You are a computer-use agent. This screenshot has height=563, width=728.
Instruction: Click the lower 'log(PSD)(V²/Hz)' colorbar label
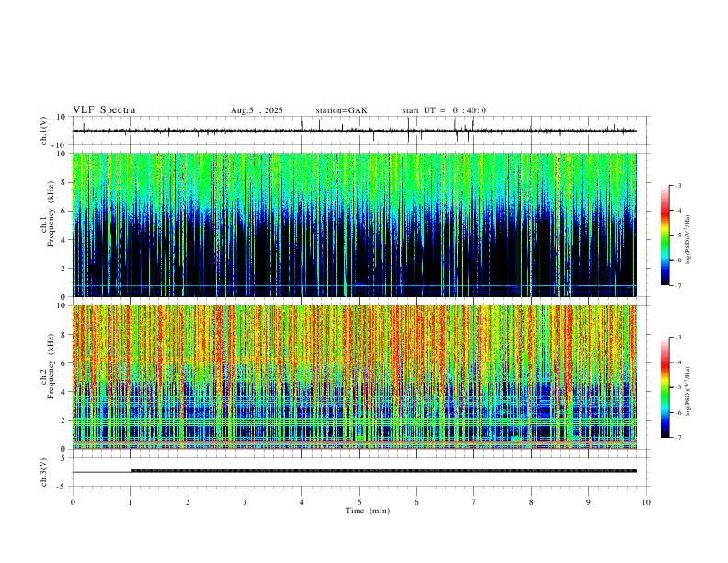[x=688, y=391]
